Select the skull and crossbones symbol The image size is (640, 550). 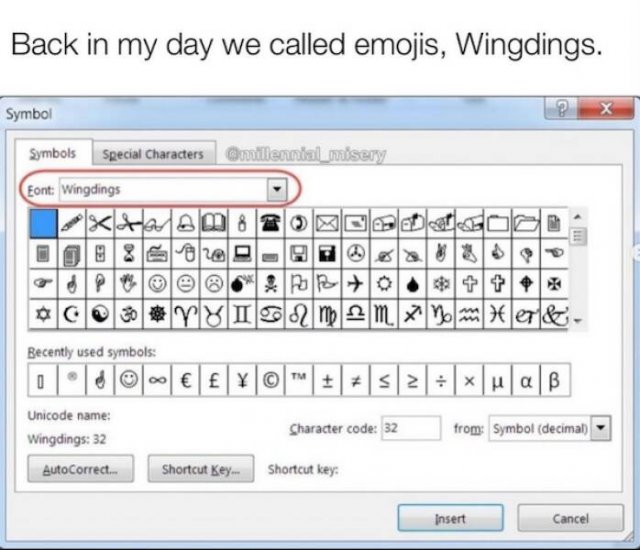271,284
